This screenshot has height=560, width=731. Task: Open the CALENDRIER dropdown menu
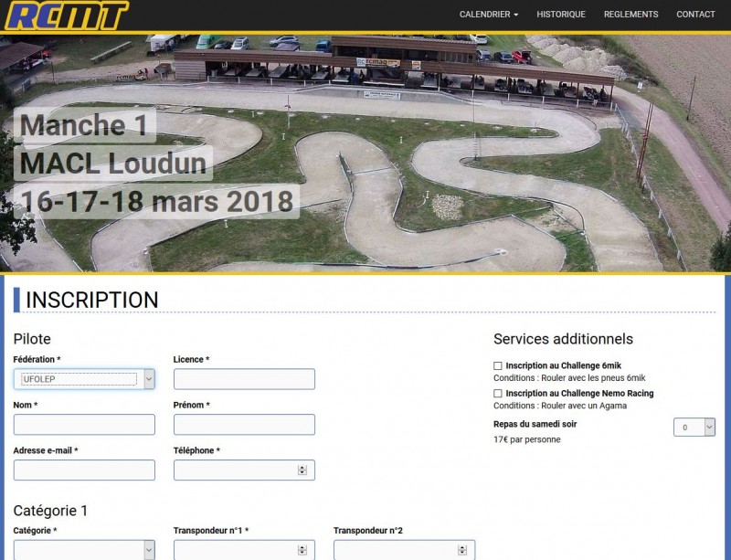(489, 15)
